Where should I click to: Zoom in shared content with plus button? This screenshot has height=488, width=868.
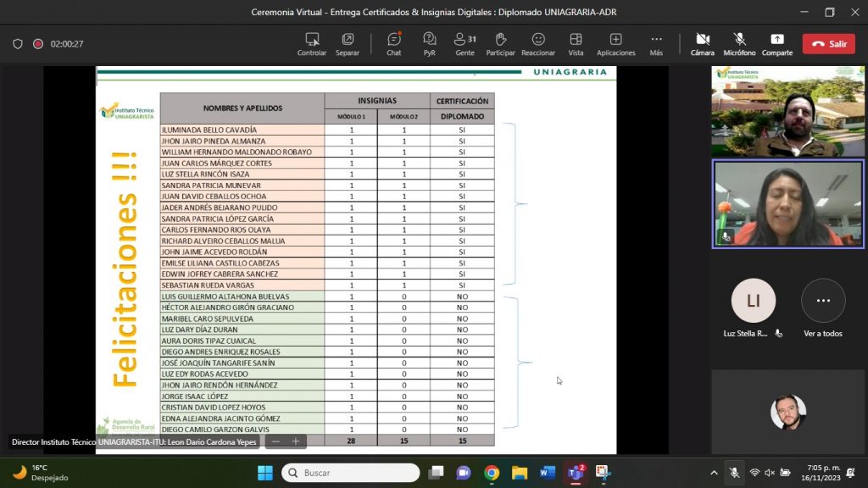click(296, 441)
